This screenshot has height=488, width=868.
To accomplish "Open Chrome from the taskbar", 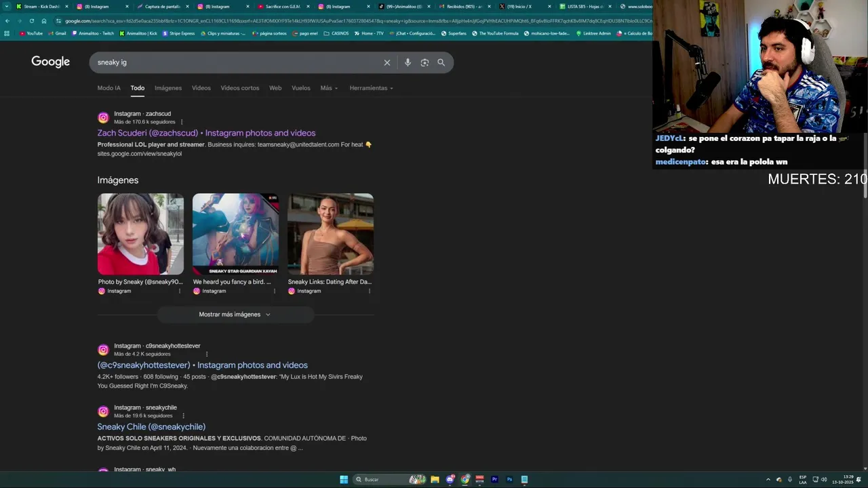I will pyautogui.click(x=465, y=479).
